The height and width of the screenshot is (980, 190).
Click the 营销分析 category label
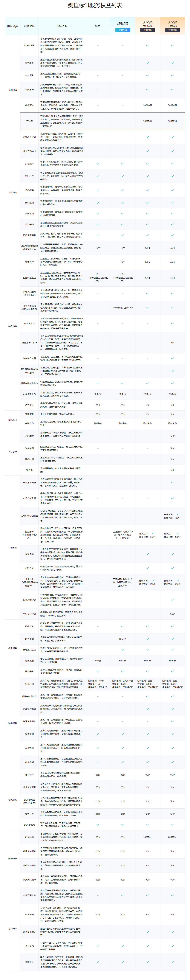[12, 547]
